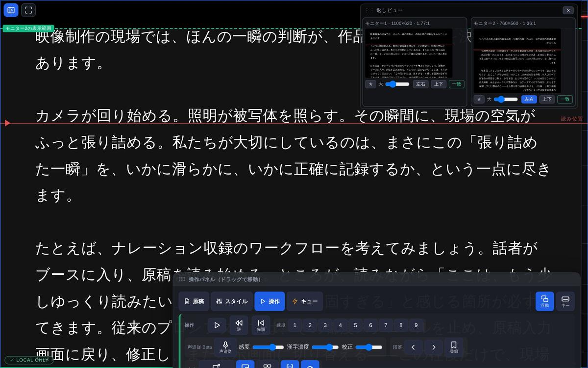Viewport: 588px width, 368px height.
Task: Open the キュー tab
Action: [305, 301]
